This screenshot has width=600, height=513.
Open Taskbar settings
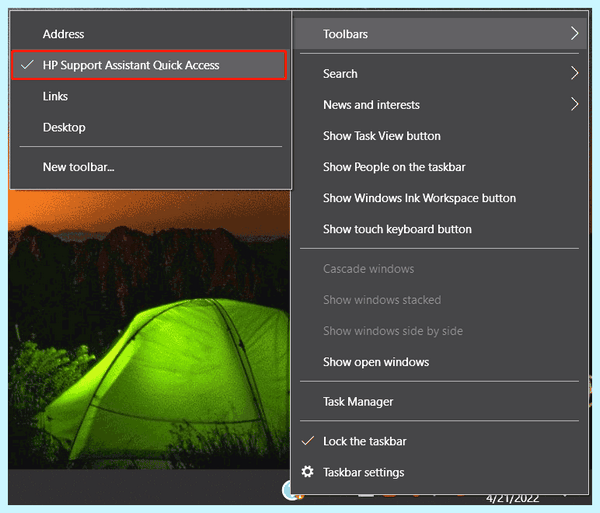tap(440, 472)
